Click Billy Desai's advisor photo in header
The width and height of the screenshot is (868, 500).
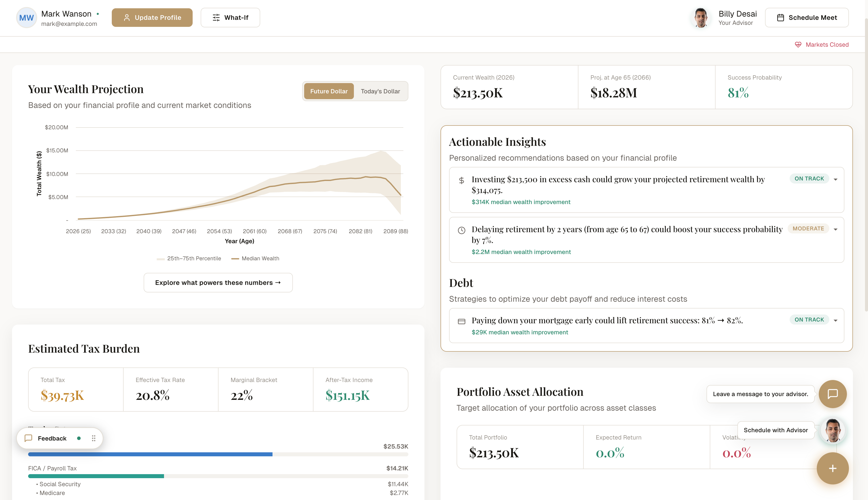tap(701, 18)
